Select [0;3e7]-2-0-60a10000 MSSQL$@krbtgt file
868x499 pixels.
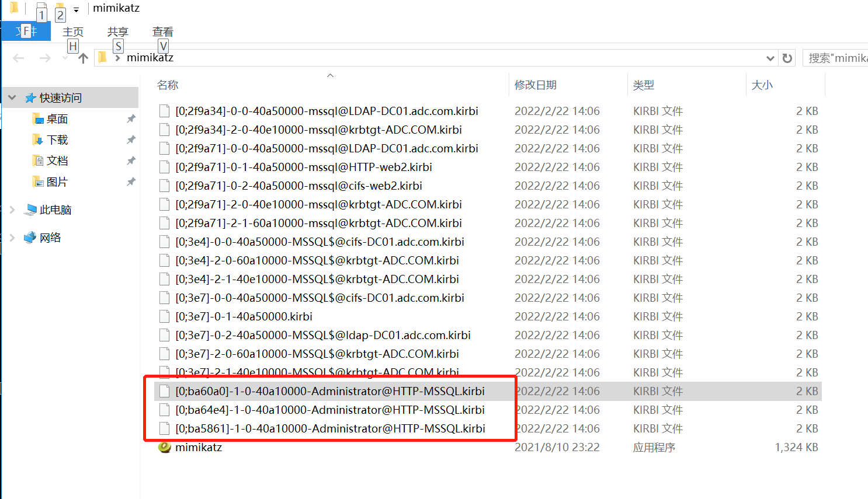click(317, 354)
